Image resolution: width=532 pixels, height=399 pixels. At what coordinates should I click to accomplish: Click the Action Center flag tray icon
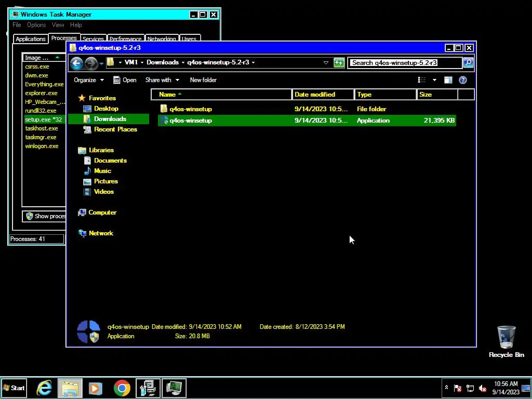tap(458, 388)
